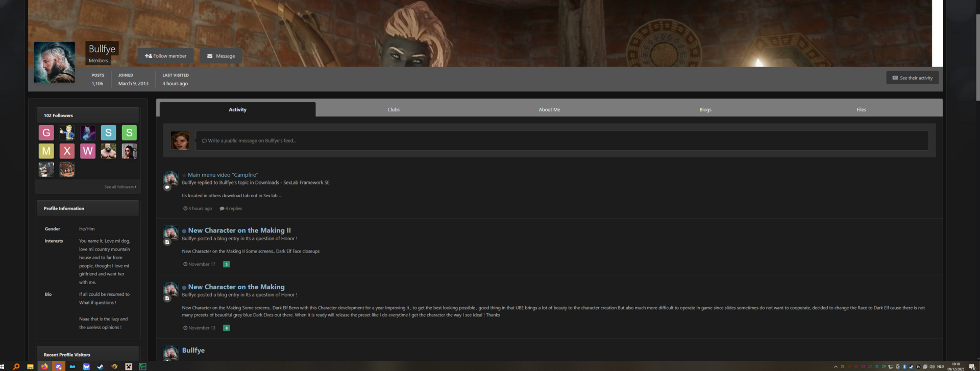Switch to the Activity tab

pyautogui.click(x=237, y=109)
